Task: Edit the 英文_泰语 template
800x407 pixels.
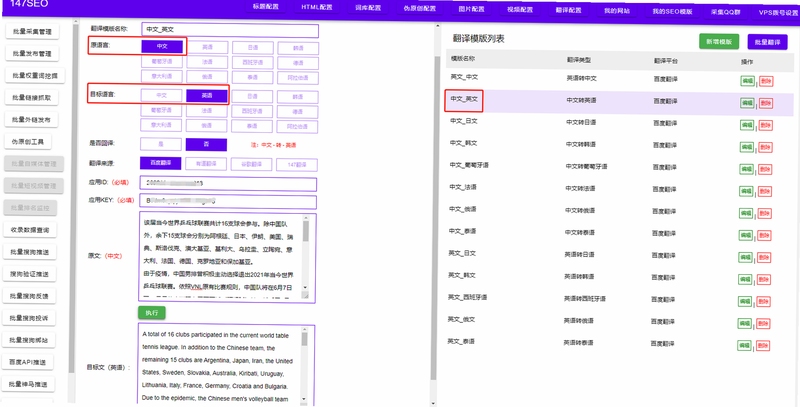Action: pos(744,345)
